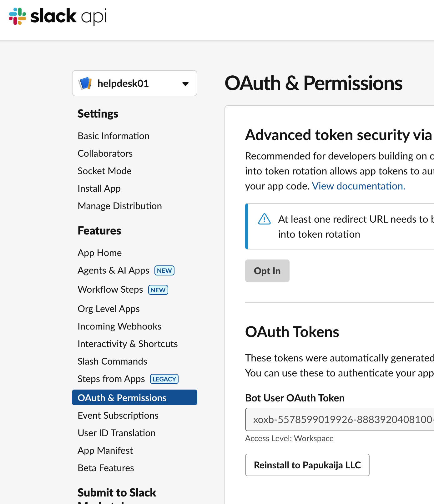Click the helpdesk01 app book icon
434x504 pixels.
pos(85,83)
